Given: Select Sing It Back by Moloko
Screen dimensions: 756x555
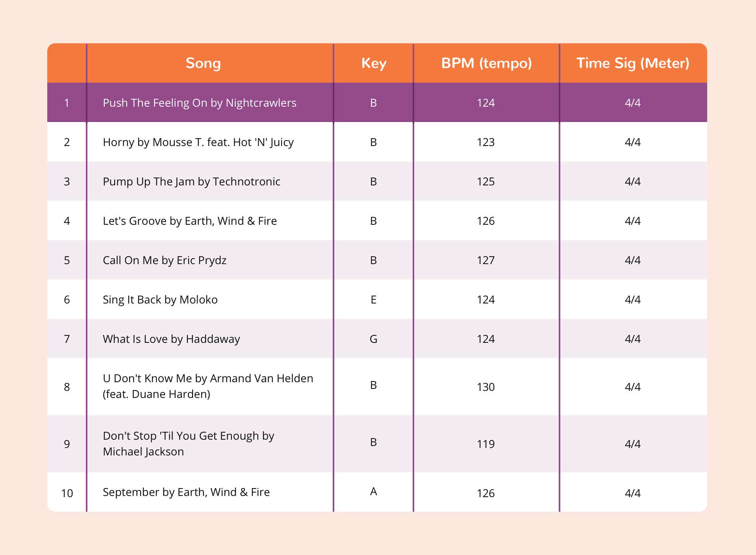Looking at the screenshot, I should coord(160,300).
